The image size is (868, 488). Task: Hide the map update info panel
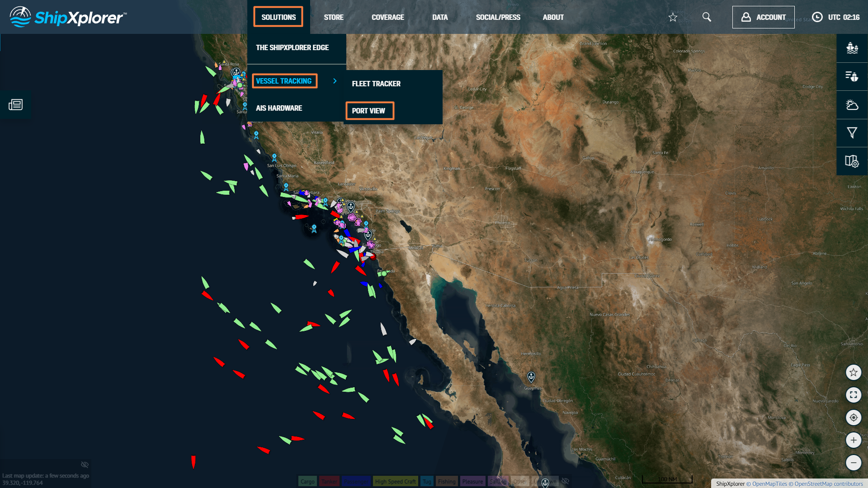pyautogui.click(x=85, y=465)
